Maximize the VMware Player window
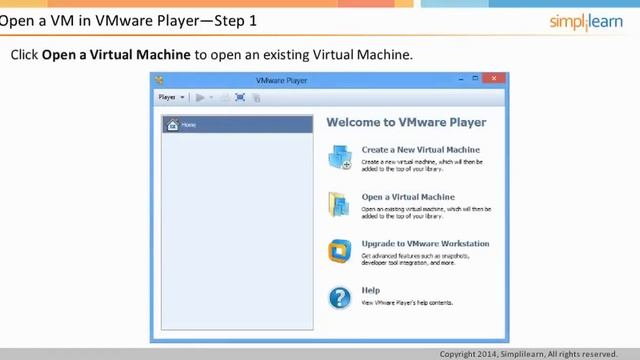Viewport: 640px width, 360px height. coord(475,78)
